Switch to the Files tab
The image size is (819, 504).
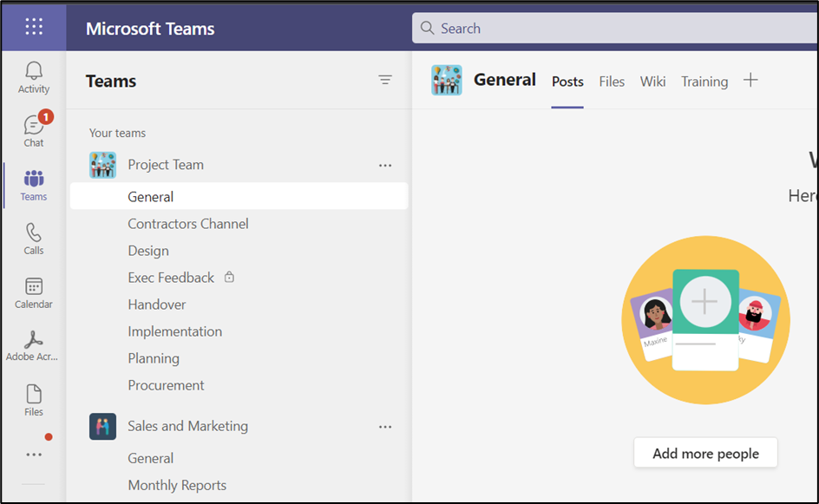612,82
